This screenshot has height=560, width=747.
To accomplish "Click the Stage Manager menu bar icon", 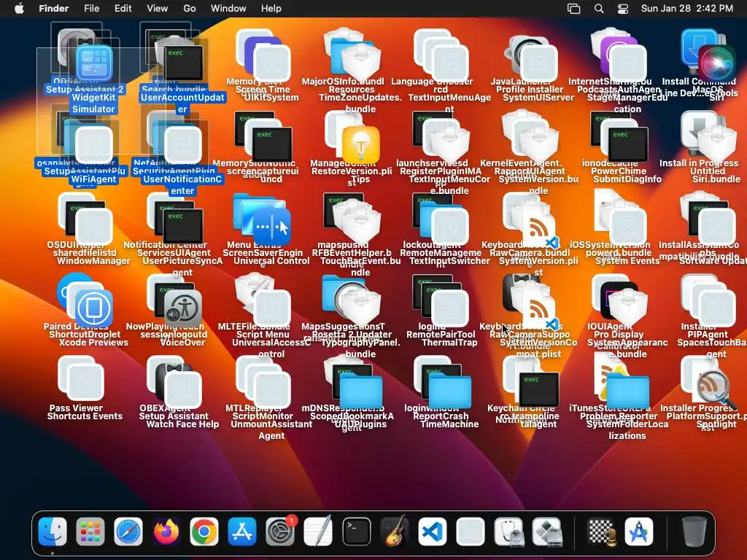I will 574,9.
